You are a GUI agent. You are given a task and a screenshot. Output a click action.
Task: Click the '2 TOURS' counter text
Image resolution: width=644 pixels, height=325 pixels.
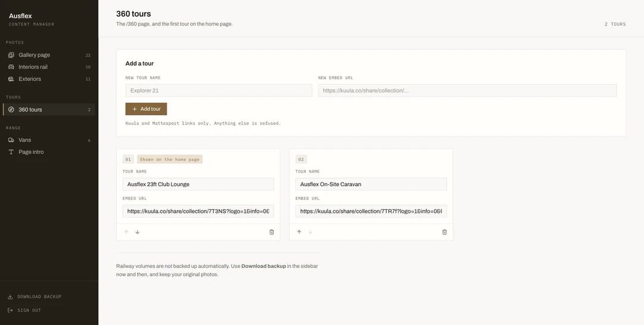point(615,24)
